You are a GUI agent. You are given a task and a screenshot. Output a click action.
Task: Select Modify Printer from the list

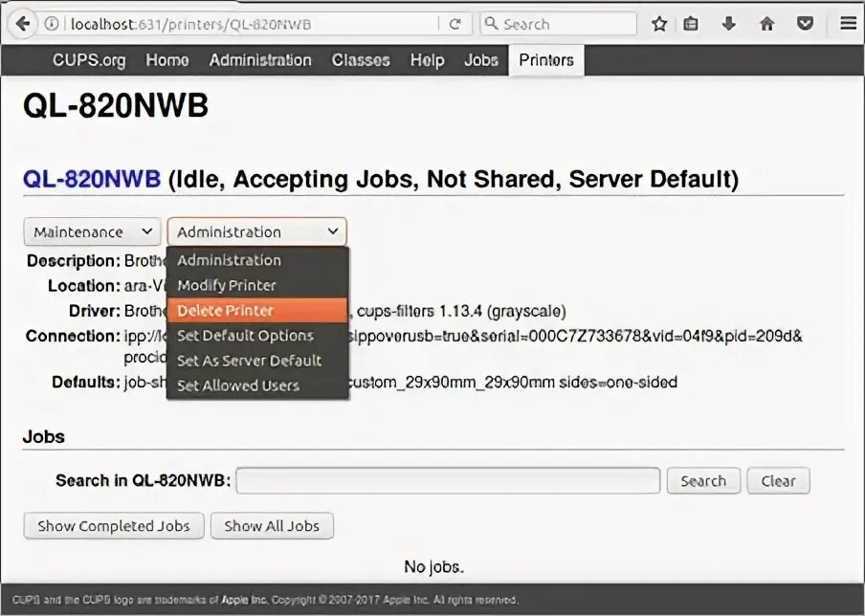point(257,285)
